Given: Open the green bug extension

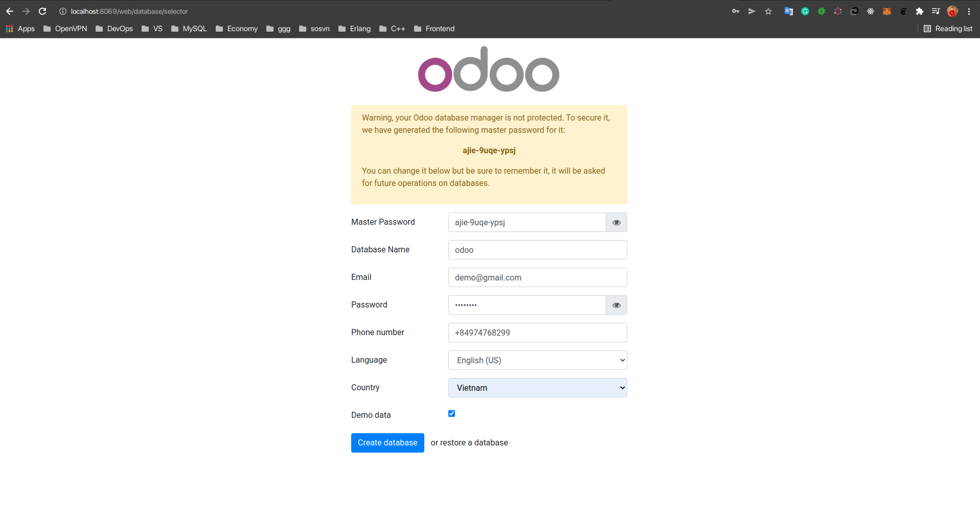Looking at the screenshot, I should point(822,11).
